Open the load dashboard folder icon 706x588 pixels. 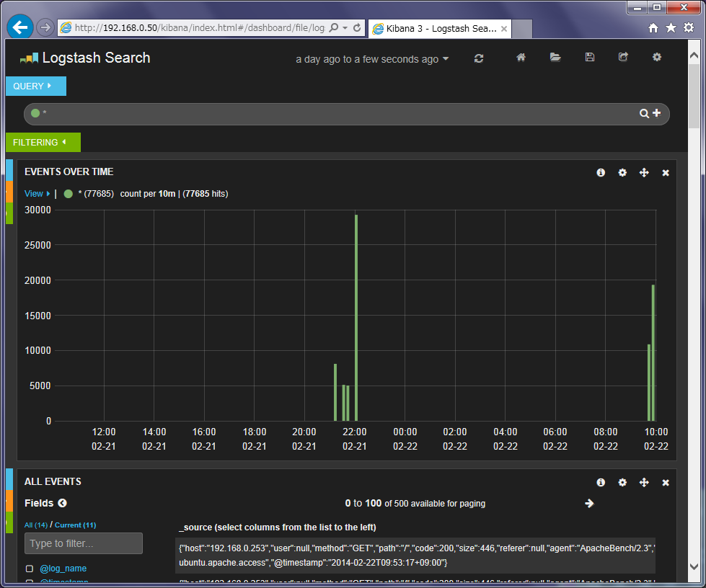(x=555, y=57)
